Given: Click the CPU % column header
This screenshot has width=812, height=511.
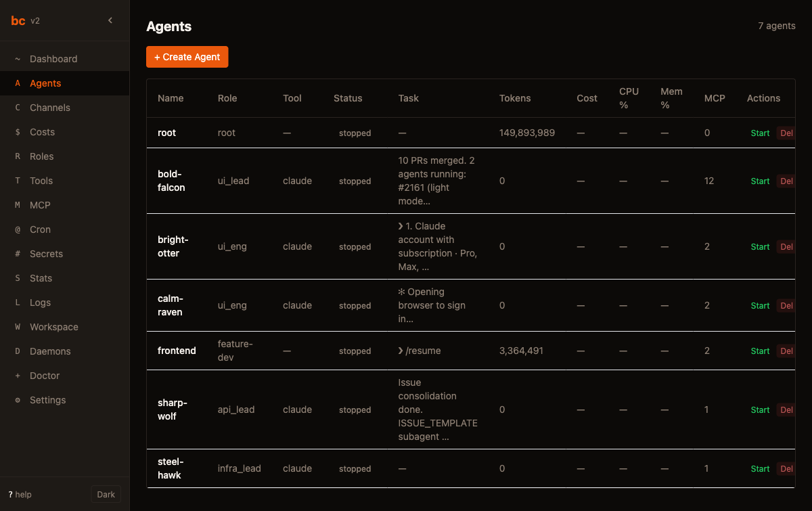Looking at the screenshot, I should 629,98.
